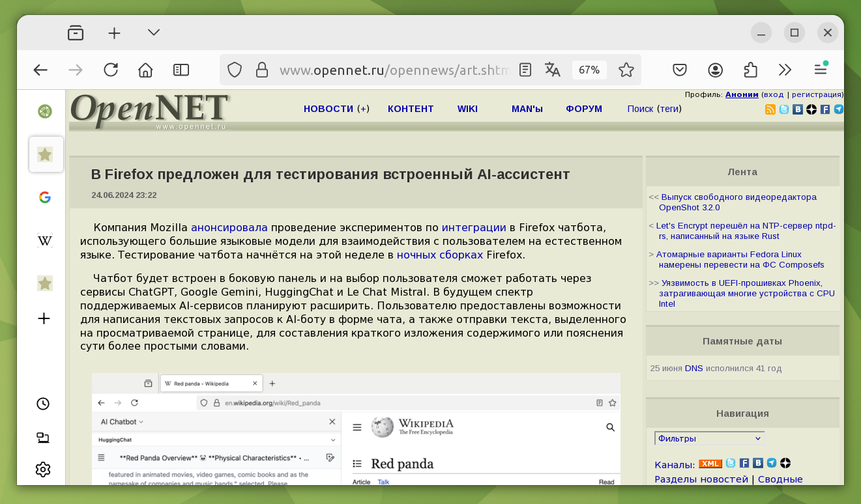Open the Let's Encrypt NTP-сервер news item
Image resolution: width=861 pixels, height=504 pixels.
747,231
